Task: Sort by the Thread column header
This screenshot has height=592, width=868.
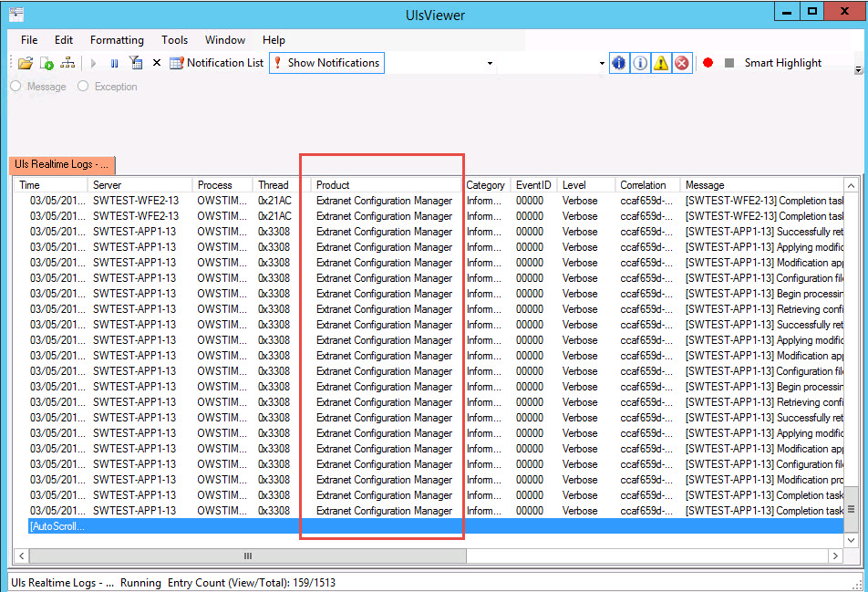Action: [x=280, y=185]
